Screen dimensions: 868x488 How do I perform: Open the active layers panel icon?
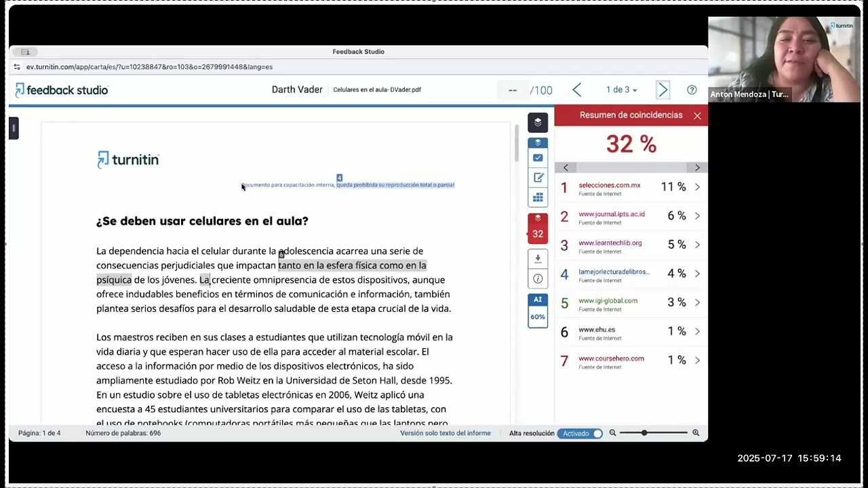(x=538, y=123)
